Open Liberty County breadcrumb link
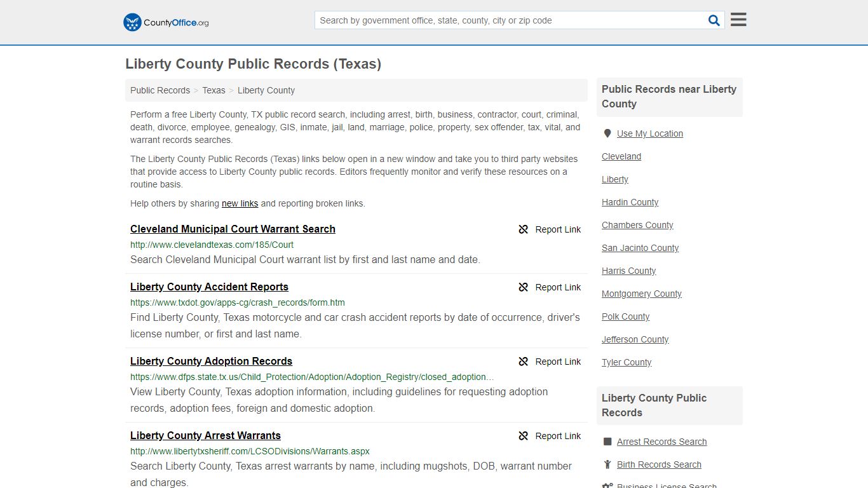 coord(266,90)
